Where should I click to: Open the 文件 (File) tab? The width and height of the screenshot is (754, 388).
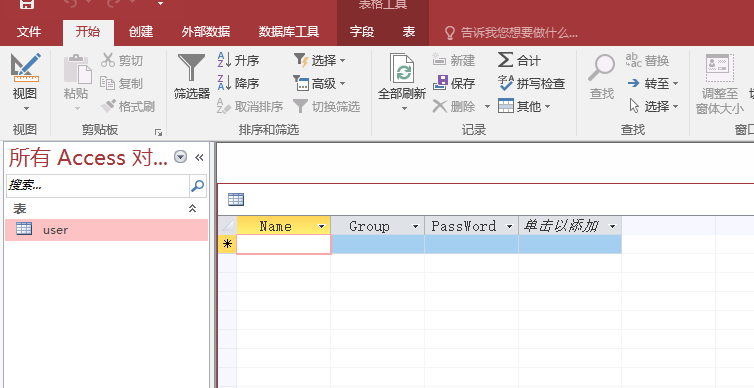29,32
